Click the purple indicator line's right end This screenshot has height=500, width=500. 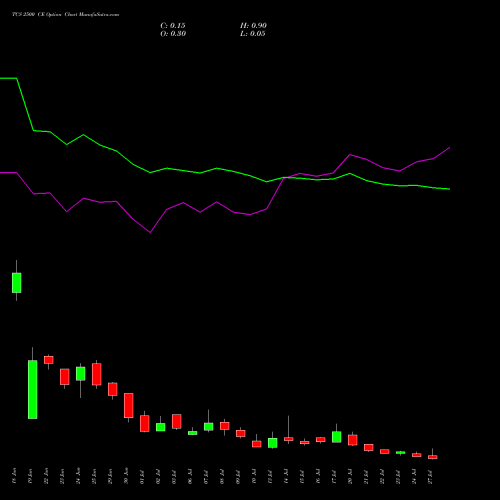(x=449, y=147)
